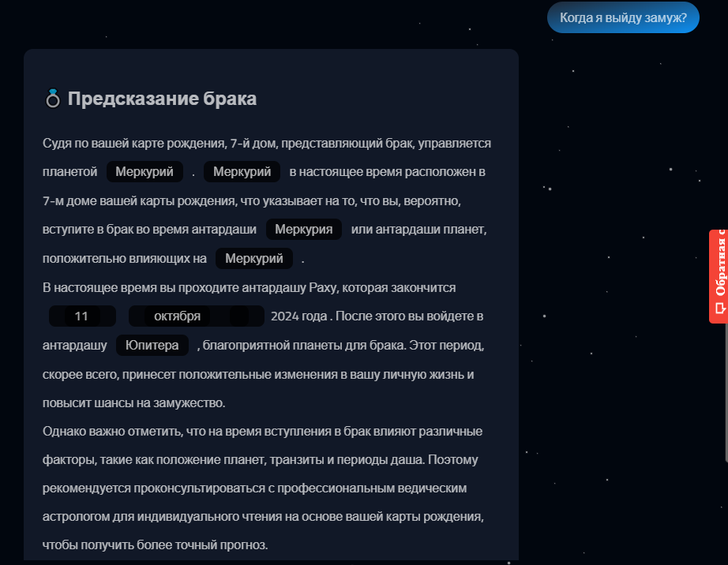Click the line starting "Судя по вашей карте рождения"
The height and width of the screenshot is (565, 728).
[x=267, y=144]
